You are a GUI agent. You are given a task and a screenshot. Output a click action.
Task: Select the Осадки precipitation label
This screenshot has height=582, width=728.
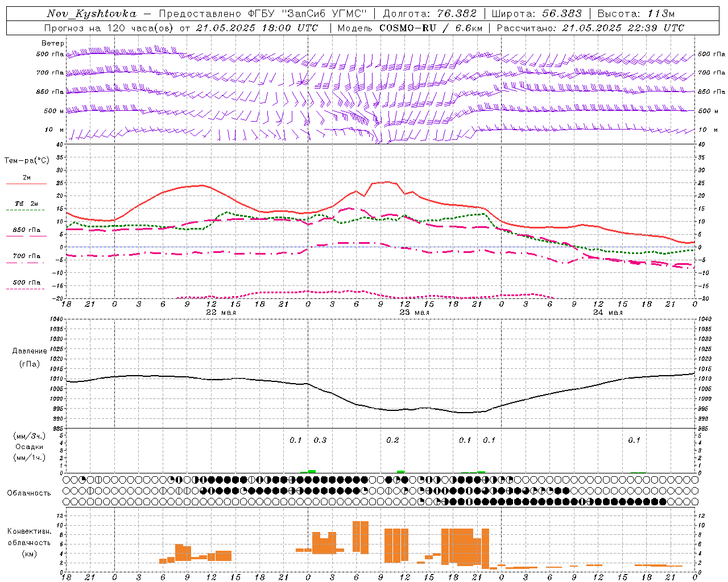(x=30, y=447)
